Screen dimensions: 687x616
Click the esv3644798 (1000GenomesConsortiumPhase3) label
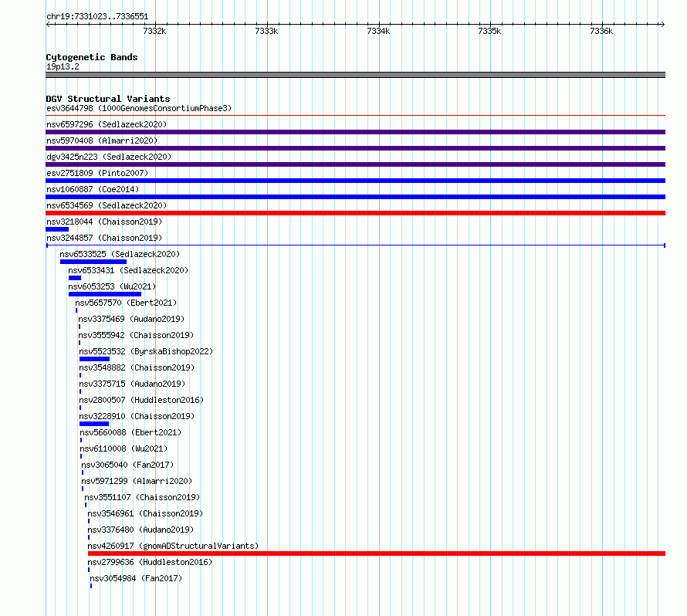point(139,108)
